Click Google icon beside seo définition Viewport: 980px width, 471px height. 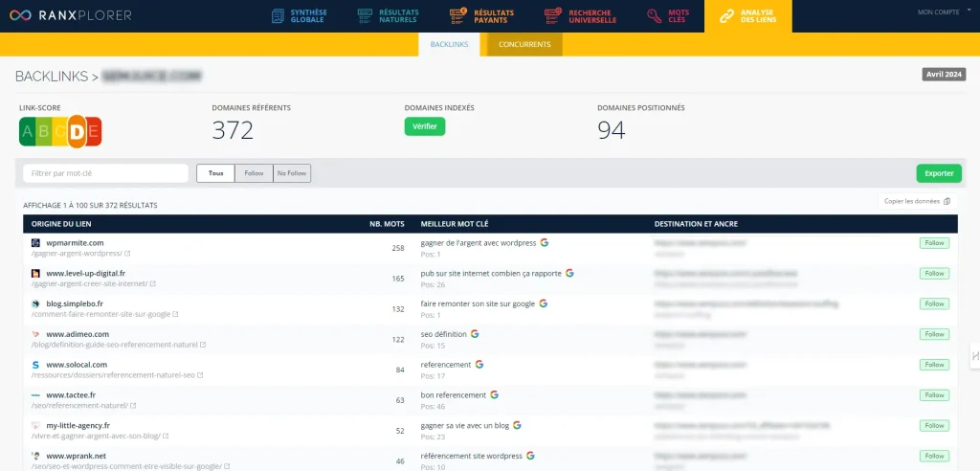click(x=475, y=334)
